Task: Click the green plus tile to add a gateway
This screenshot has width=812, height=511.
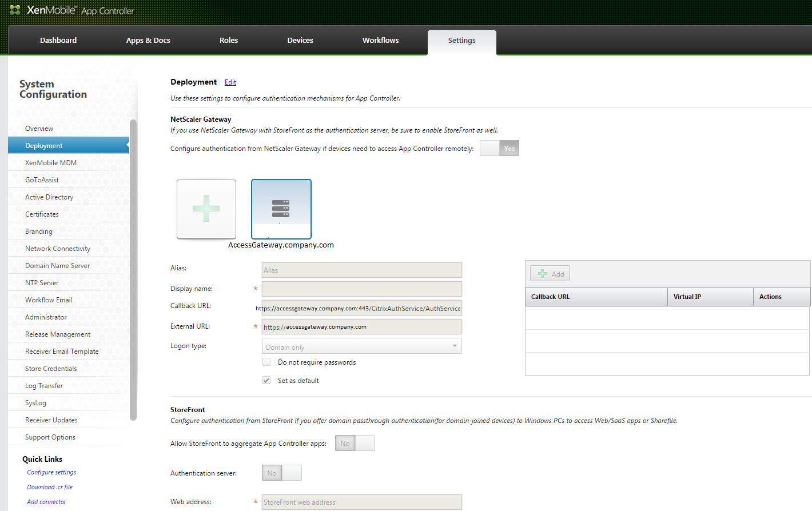Action: click(206, 209)
